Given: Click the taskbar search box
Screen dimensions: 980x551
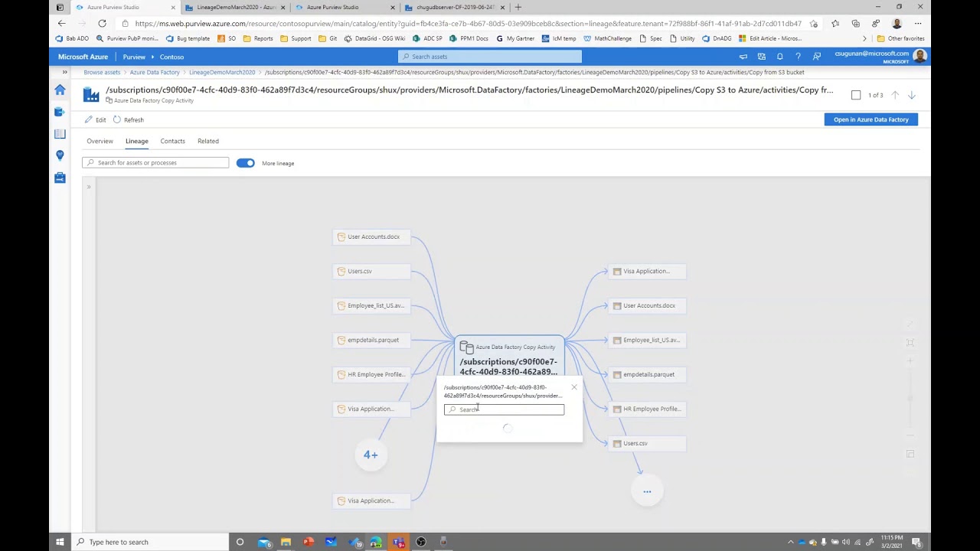Looking at the screenshot, I should click(151, 542).
